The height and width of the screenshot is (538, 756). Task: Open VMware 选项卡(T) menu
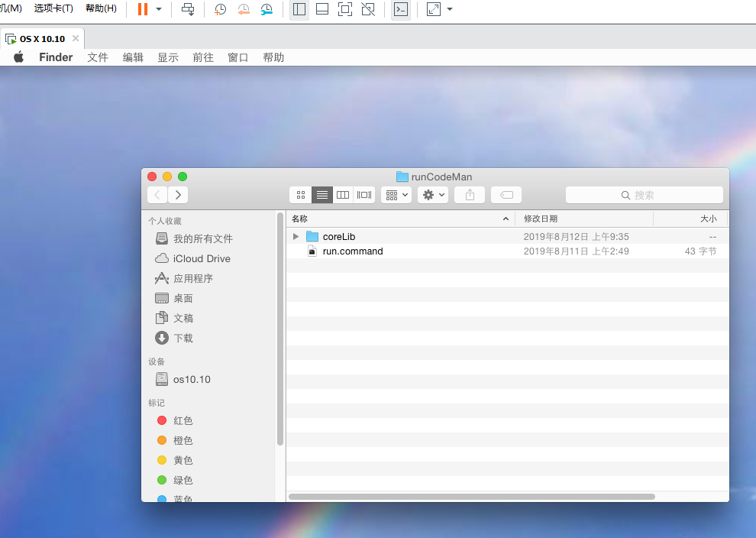(x=53, y=8)
